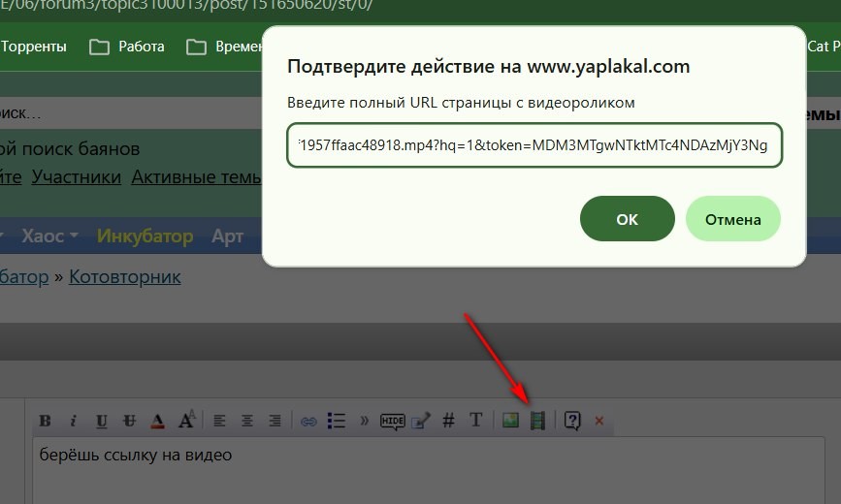Image resolution: width=841 pixels, height=504 pixels.
Task: Open the Хаос dropdown menu
Action: [49, 236]
